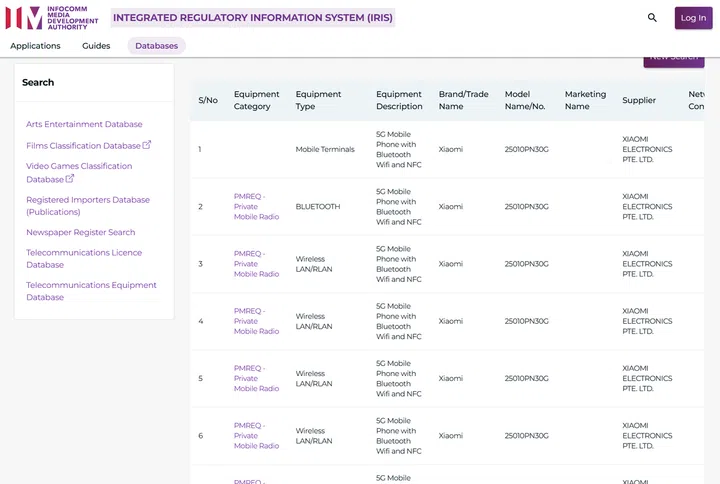Click Integrated Regulatory Information System title
This screenshot has width=720, height=484.
pyautogui.click(x=253, y=18)
